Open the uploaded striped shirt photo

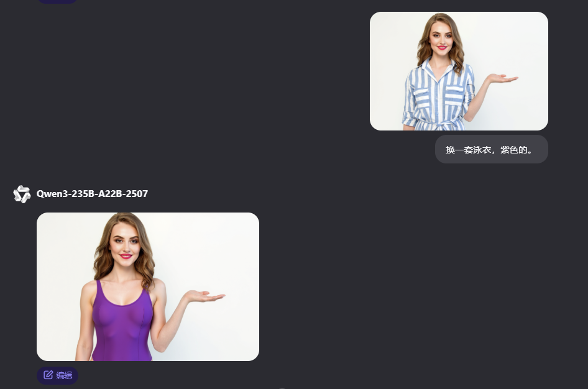tap(459, 71)
